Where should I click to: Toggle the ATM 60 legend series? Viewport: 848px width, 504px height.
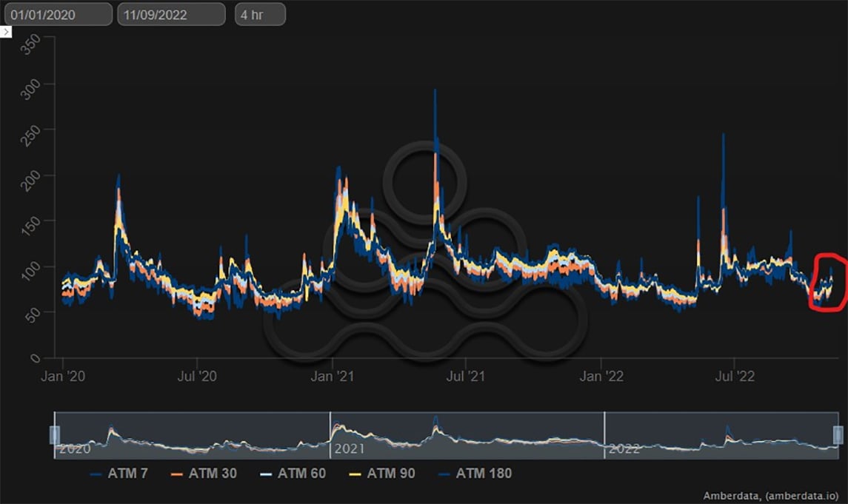(x=293, y=473)
